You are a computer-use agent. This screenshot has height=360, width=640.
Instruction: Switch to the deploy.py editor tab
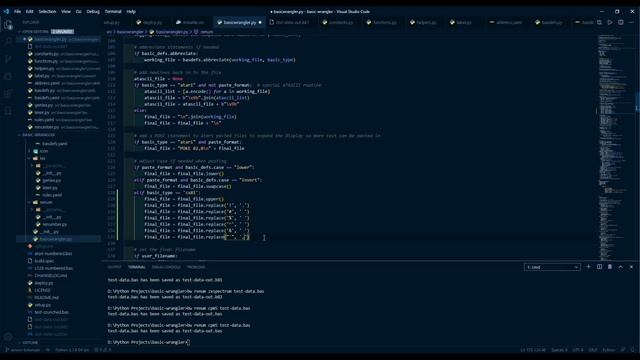coord(149,22)
